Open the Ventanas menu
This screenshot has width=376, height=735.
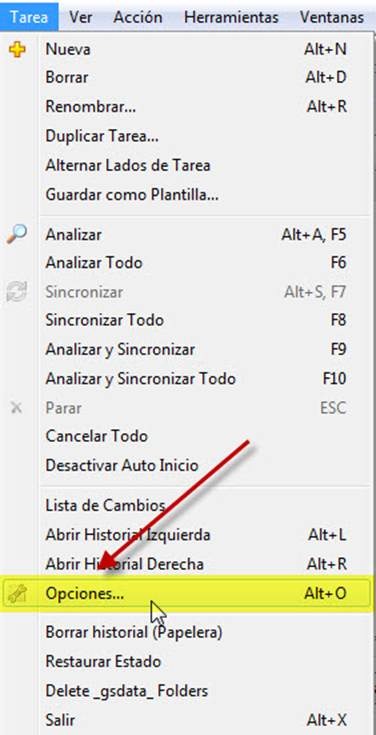[332, 17]
